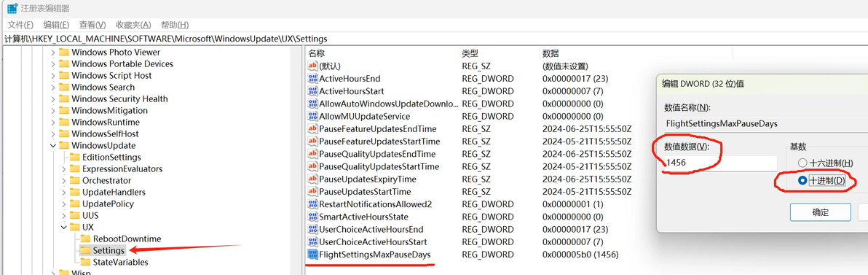Select the ActiveHoursEnd value name
The width and height of the screenshot is (868, 275).
tap(350, 79)
